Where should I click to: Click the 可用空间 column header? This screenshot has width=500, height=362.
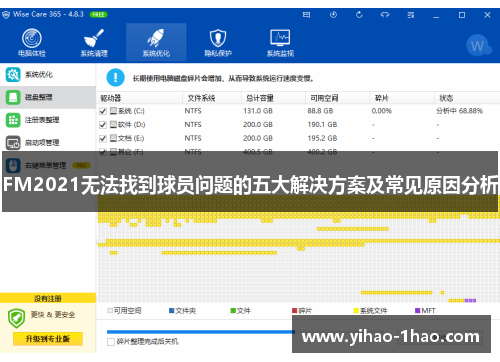[337, 98]
